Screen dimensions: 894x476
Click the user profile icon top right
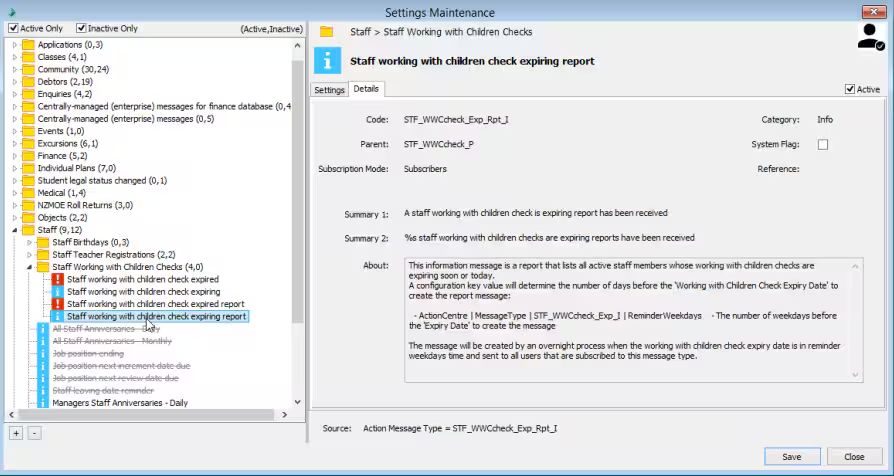tap(871, 36)
